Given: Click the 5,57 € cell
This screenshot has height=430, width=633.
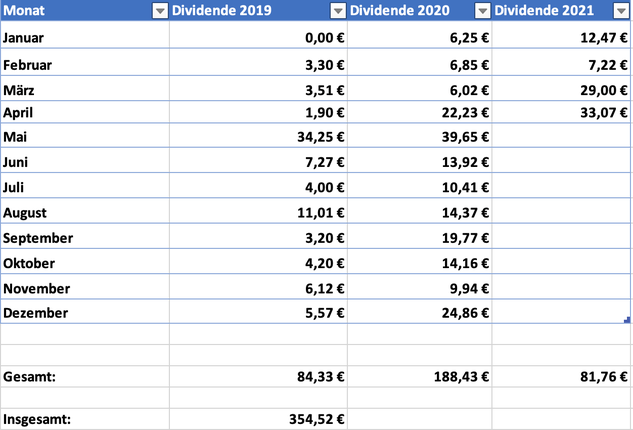Looking at the screenshot, I should pyautogui.click(x=258, y=311).
